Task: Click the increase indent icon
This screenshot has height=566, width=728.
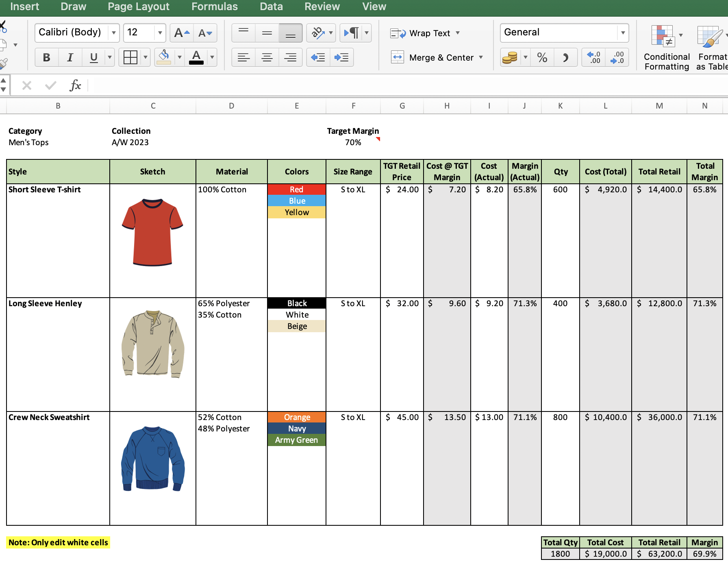Action: (341, 57)
